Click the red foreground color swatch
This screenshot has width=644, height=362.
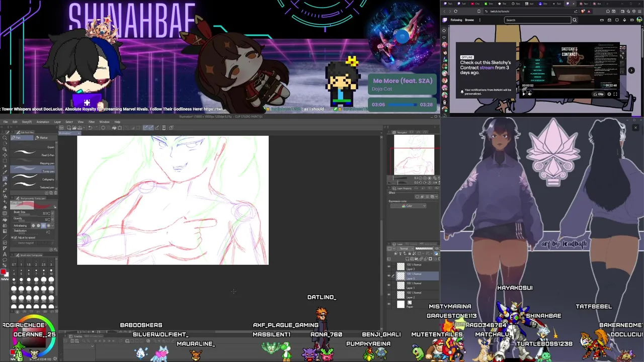coord(3,271)
